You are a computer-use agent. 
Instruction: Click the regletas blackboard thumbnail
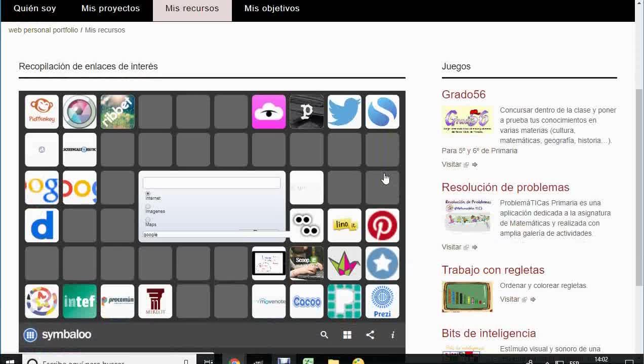(x=467, y=297)
